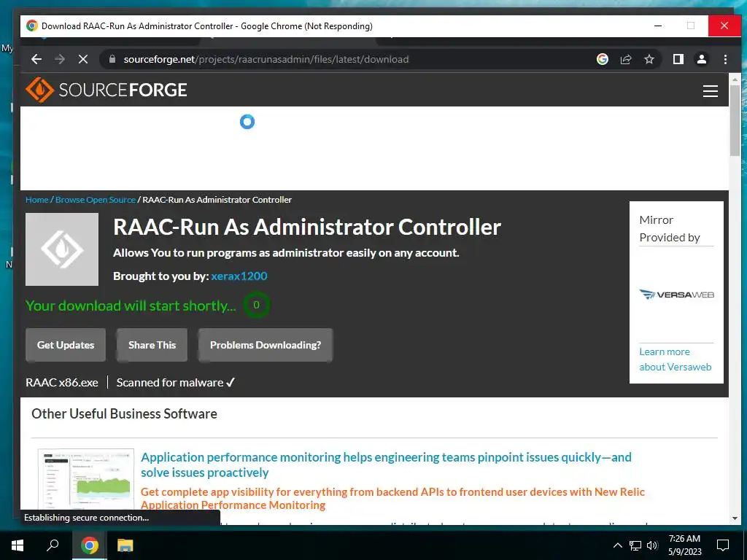This screenshot has height=560, width=747.
Task: Open the Google icon in the address bar
Action: click(602, 59)
